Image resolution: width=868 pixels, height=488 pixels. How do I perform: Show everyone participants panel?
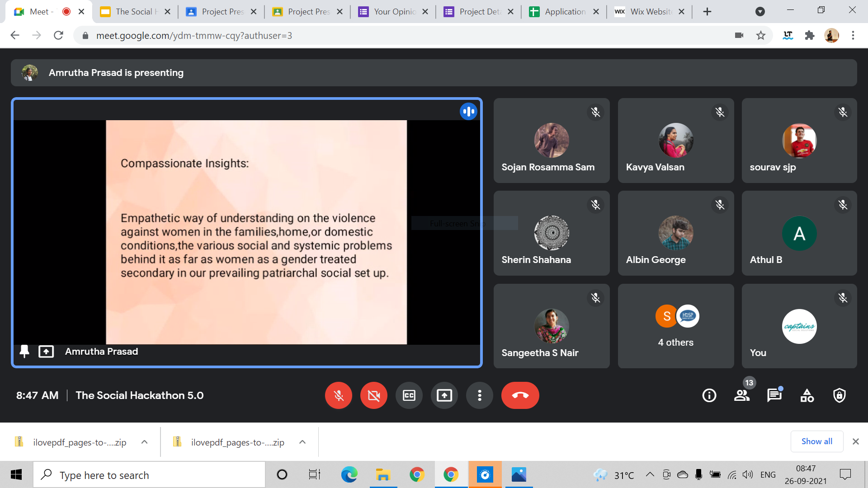(x=741, y=395)
